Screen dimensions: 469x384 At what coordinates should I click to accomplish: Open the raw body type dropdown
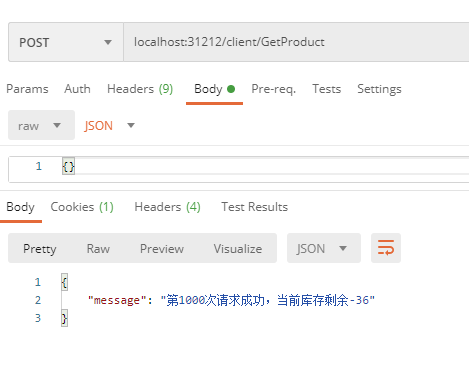coord(41,125)
